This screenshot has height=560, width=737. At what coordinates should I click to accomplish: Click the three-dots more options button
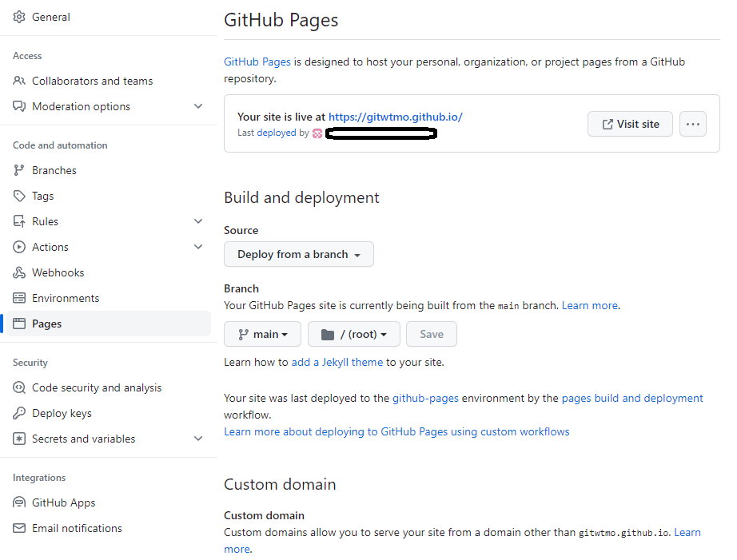(x=692, y=124)
